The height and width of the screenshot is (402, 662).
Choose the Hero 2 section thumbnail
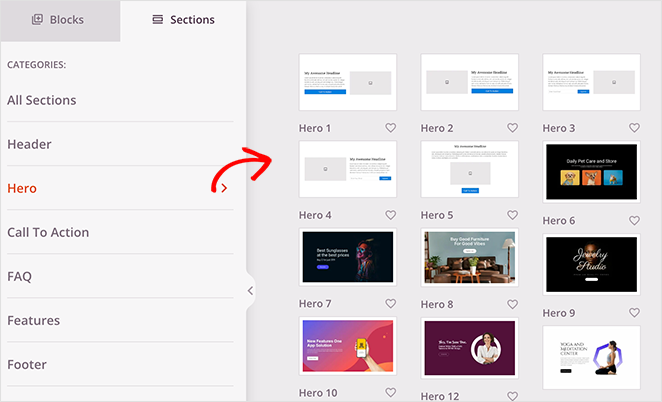(x=469, y=82)
